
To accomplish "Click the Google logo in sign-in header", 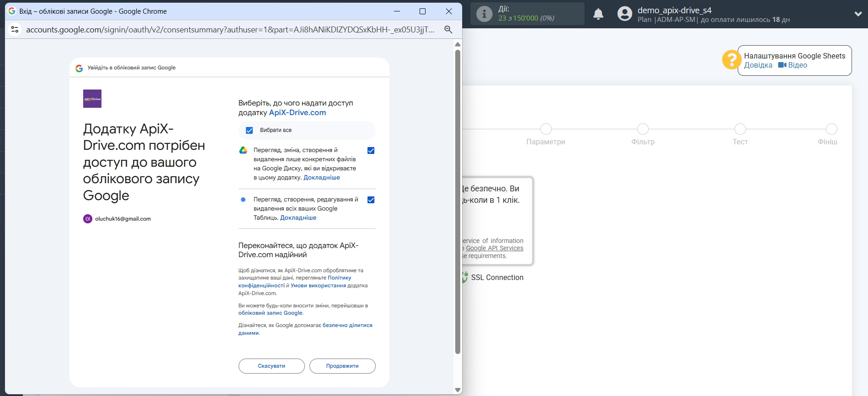I will [79, 68].
